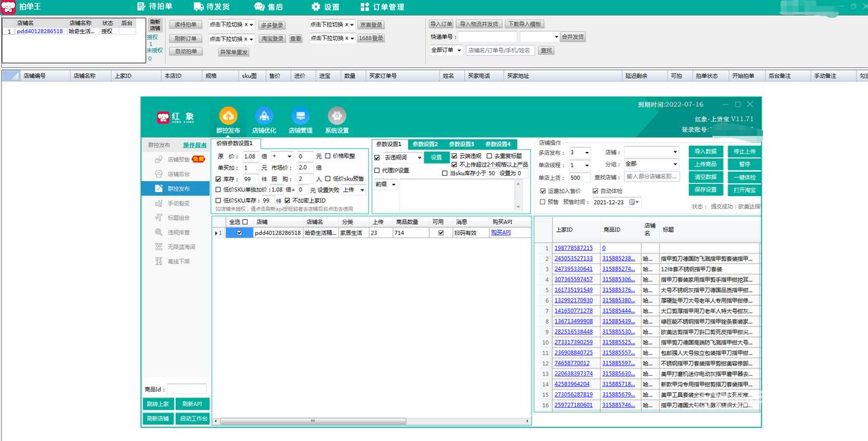The width and height of the screenshot is (868, 441).
Task: Click 打开淘宝 button
Action: [x=744, y=190]
